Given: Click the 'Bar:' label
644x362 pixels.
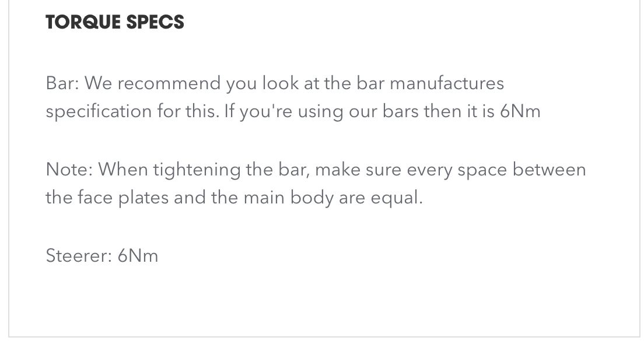Looking at the screenshot, I should click(61, 83).
